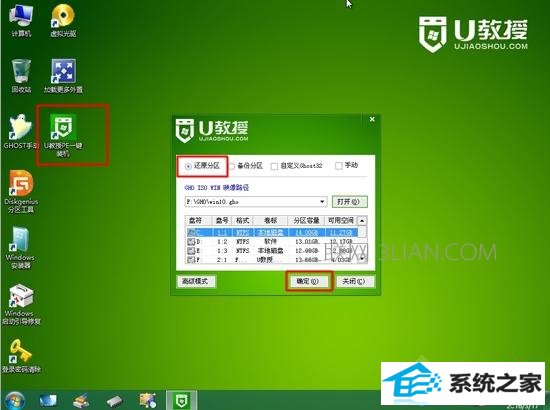Tick the 自定义Ghost32 checkbox
The height and width of the screenshot is (410, 550).
point(274,166)
